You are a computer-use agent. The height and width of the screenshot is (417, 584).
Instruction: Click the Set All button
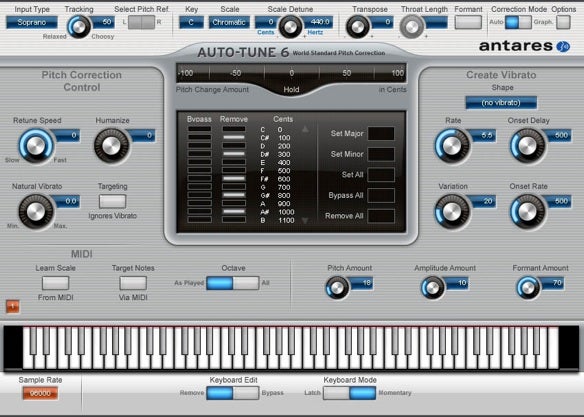coord(381,175)
